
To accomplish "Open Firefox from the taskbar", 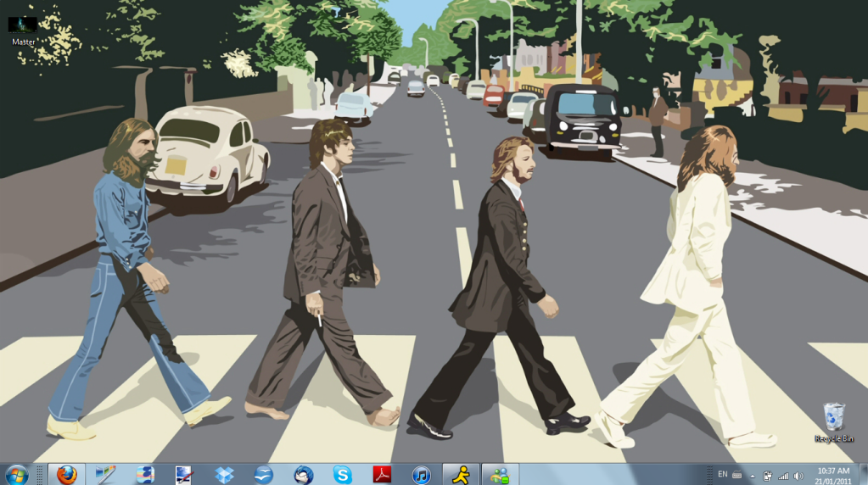I will point(66,474).
